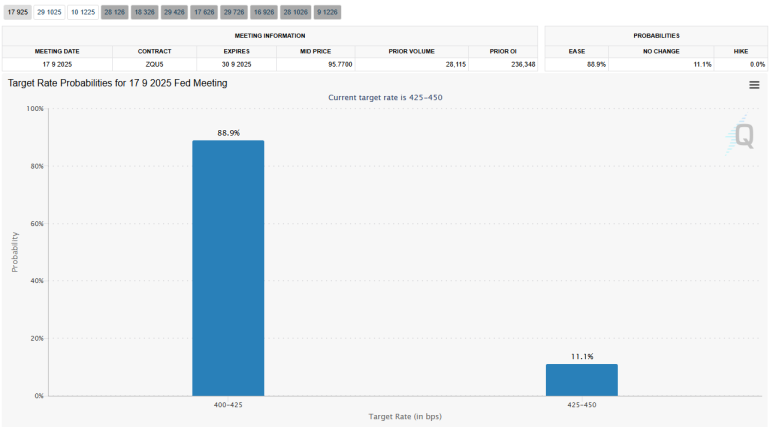Image resolution: width=773 pixels, height=427 pixels.
Task: Click the ZQU5 contract cell
Action: tap(155, 64)
